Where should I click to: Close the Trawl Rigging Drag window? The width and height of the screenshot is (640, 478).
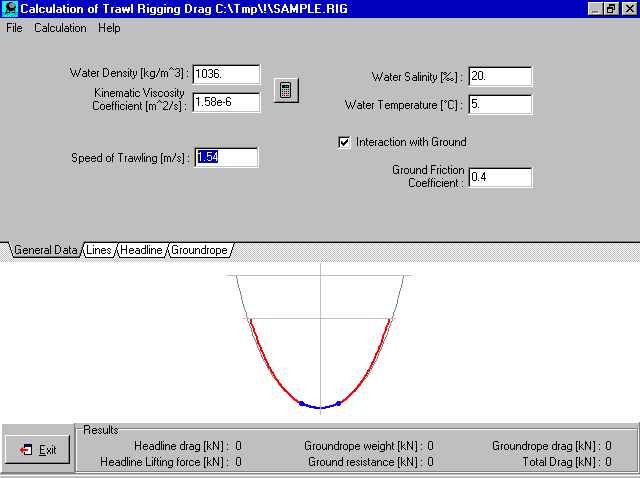click(x=627, y=8)
